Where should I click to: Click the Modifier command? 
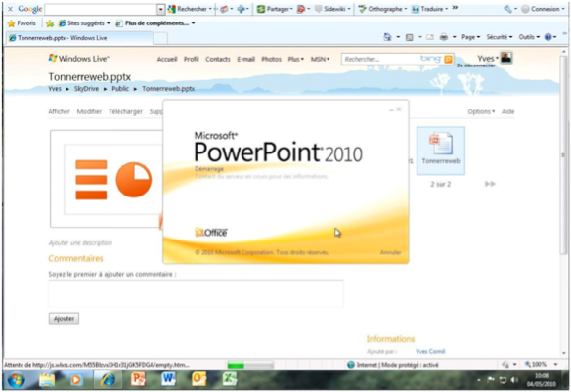[x=89, y=111]
